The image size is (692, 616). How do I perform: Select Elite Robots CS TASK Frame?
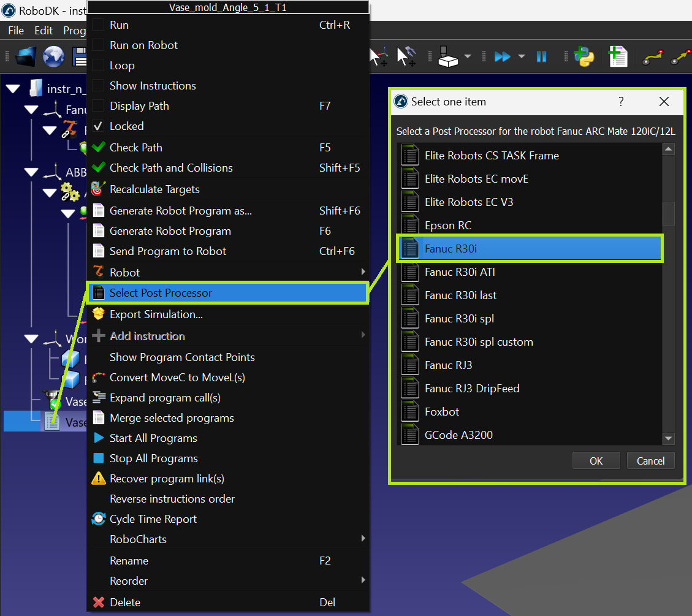pyautogui.click(x=530, y=156)
